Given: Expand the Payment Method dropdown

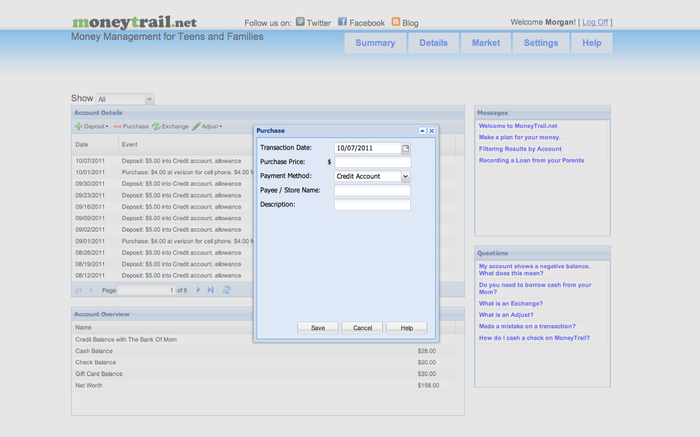Looking at the screenshot, I should [x=405, y=176].
